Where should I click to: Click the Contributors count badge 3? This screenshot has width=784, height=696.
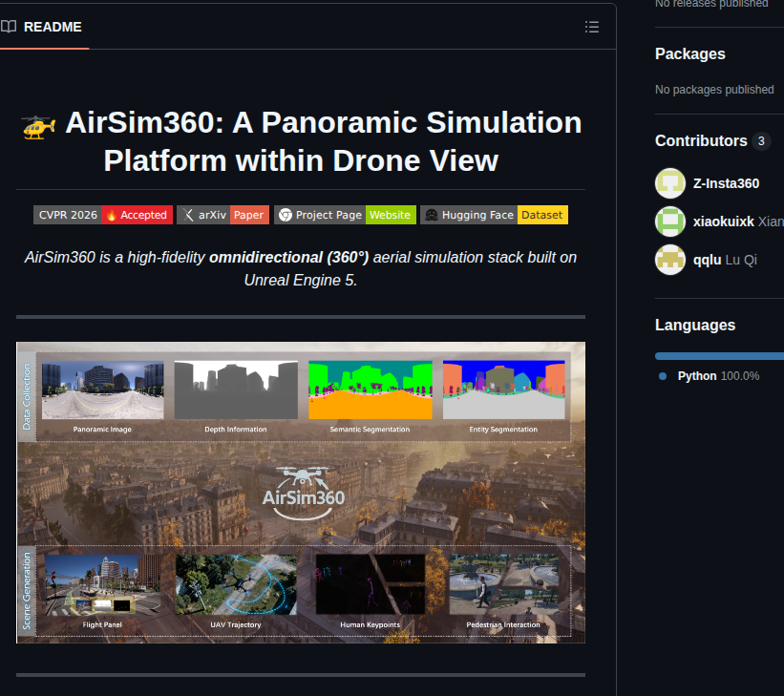coord(761,141)
